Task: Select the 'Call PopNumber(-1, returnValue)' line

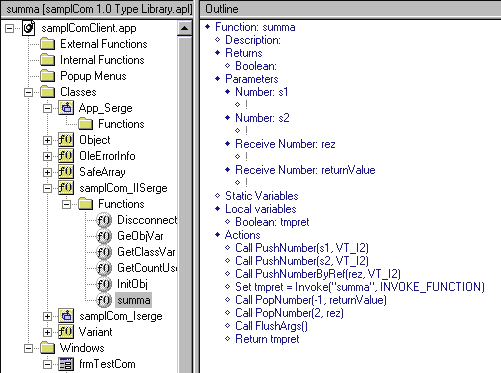Action: coord(311,300)
